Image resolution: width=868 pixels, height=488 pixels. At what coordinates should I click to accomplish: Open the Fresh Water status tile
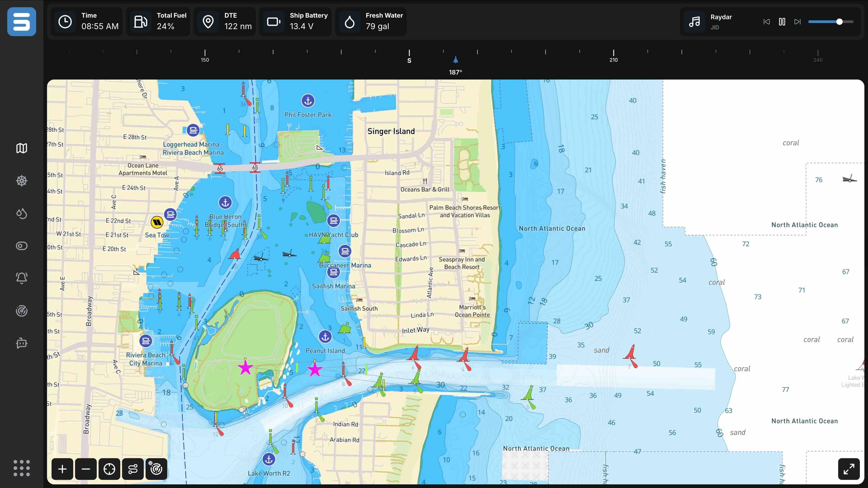371,21
